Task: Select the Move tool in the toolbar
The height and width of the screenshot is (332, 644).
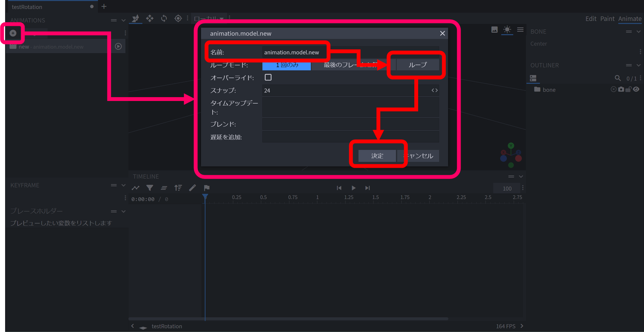Action: 149,19
